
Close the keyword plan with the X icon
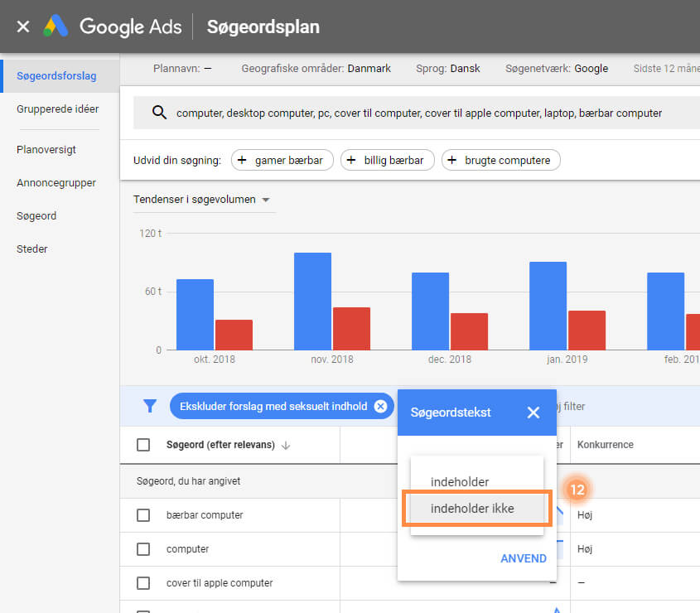coord(23,27)
